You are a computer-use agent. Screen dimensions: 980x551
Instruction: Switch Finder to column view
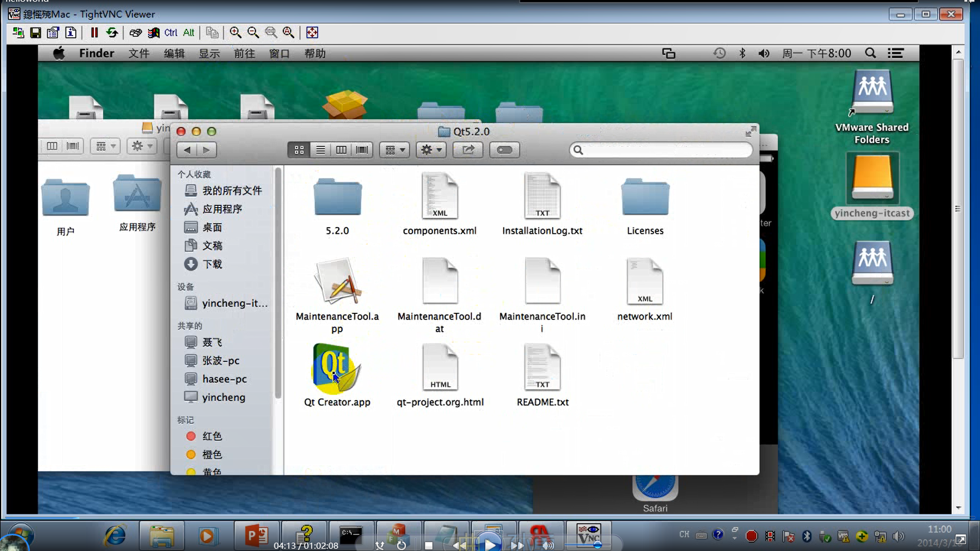pos(341,150)
